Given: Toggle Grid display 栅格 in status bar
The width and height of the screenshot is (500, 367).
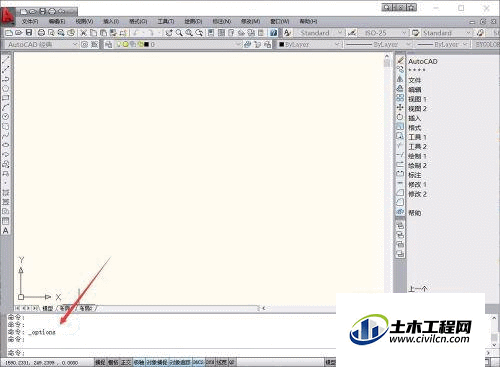Looking at the screenshot, I should click(113, 362).
